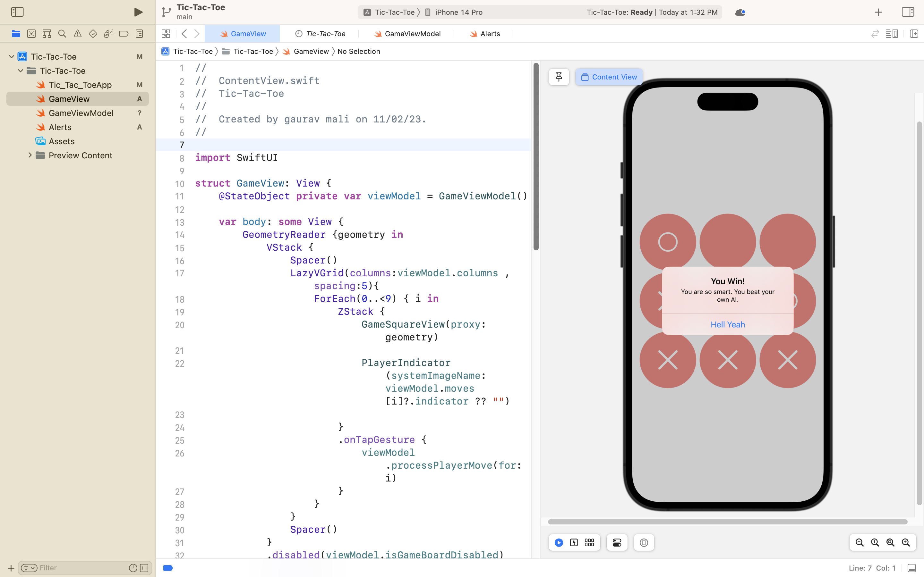Screen dimensions: 924x577
Task: Switch to the Alerts editor tab
Action: [490, 34]
